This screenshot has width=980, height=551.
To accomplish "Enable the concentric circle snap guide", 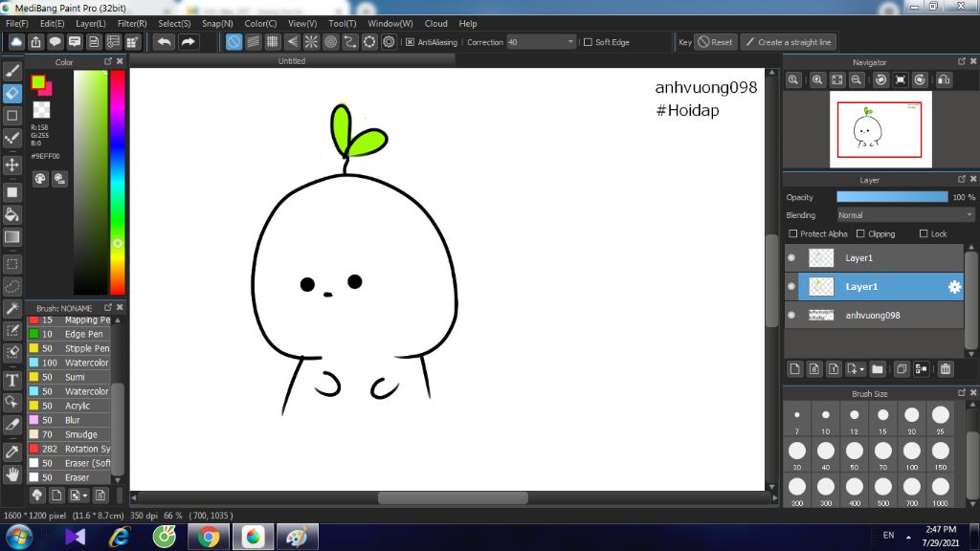I will 330,42.
